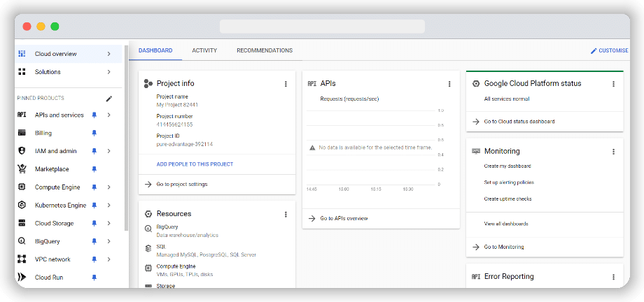Image resolution: width=644 pixels, height=302 pixels.
Task: Go to Monitoring link
Action: pos(504,247)
